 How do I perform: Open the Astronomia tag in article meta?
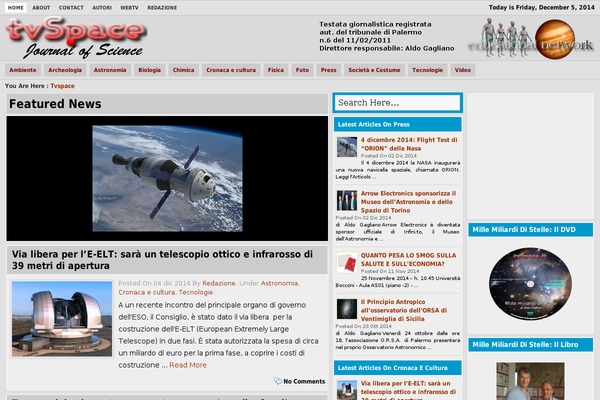pos(279,283)
